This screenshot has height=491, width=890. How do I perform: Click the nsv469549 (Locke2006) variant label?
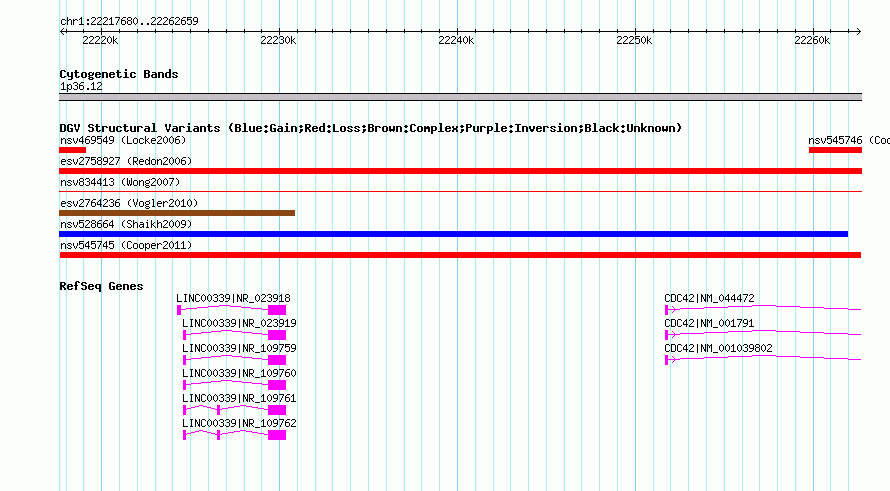point(123,140)
